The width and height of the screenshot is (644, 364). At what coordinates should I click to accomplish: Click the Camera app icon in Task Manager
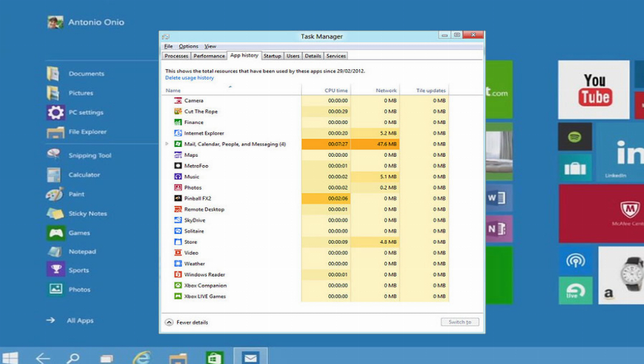(178, 100)
